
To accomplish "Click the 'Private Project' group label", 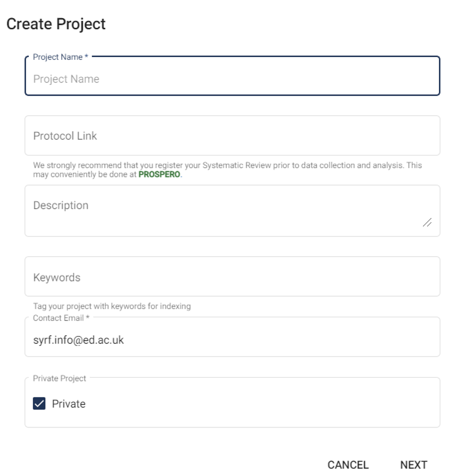I will (x=59, y=378).
